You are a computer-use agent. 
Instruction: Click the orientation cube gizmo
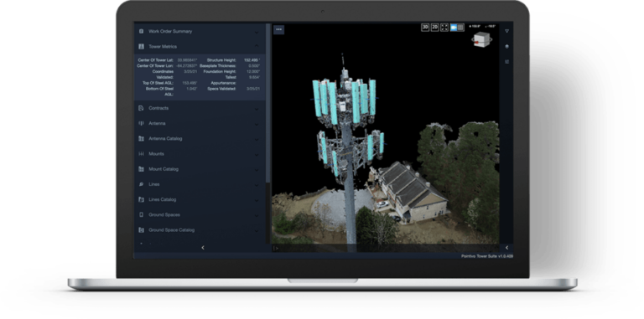[x=481, y=40]
